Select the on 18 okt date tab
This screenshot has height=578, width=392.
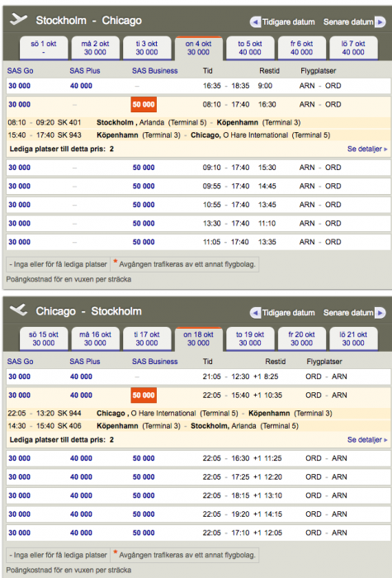point(198,339)
